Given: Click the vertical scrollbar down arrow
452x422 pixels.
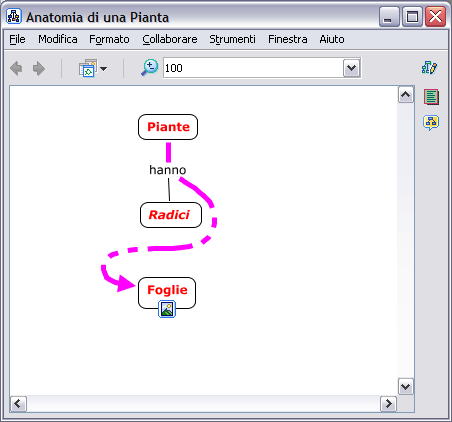Looking at the screenshot, I should click(406, 387).
